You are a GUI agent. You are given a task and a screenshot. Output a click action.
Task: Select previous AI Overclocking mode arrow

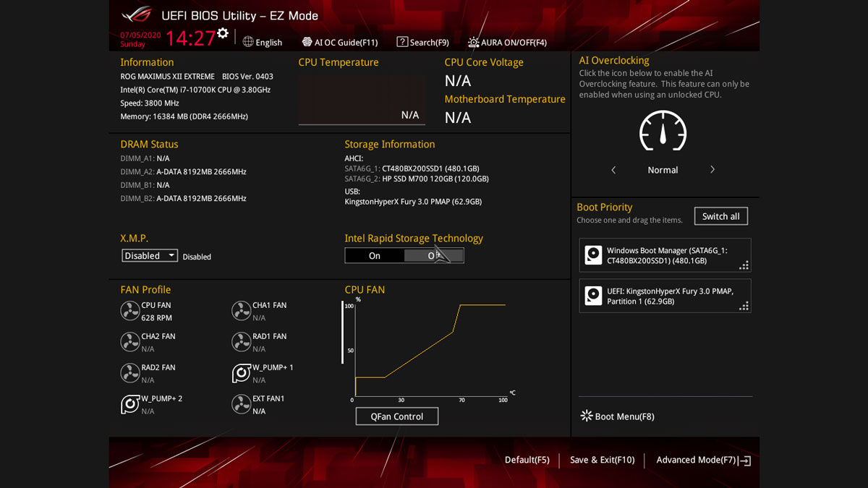click(613, 170)
